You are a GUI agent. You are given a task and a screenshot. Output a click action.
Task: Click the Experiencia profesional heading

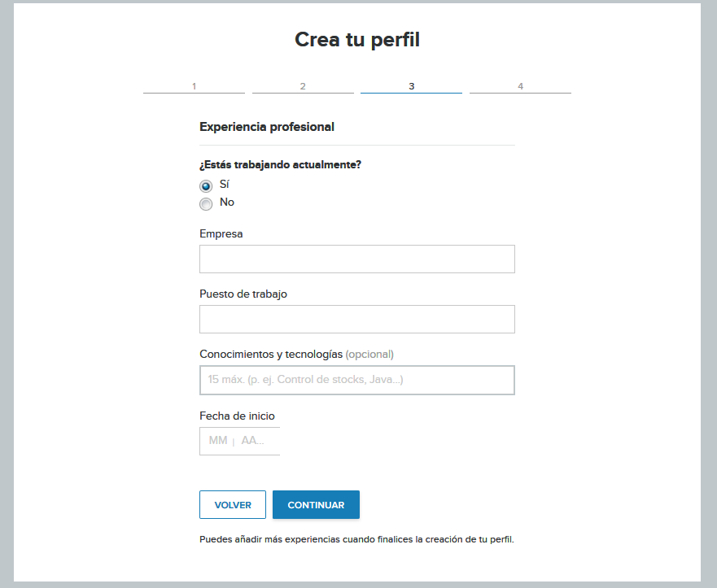tap(267, 127)
